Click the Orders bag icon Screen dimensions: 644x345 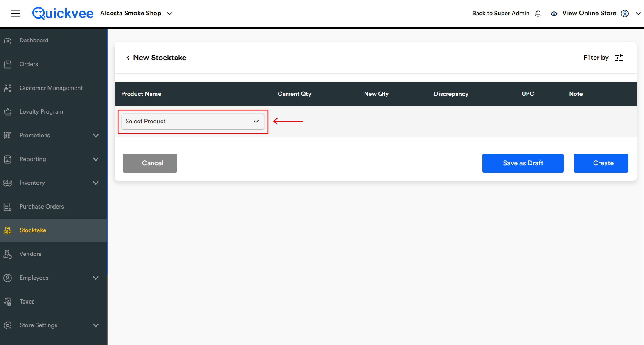point(8,64)
